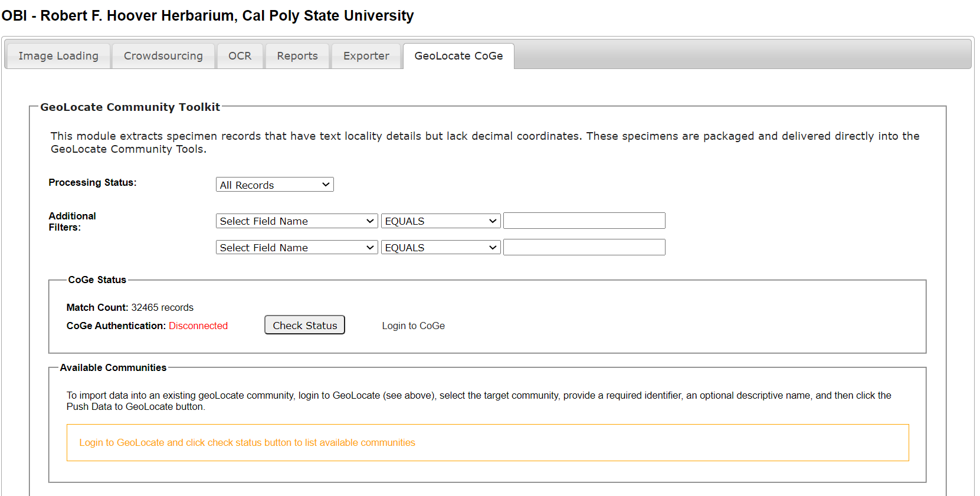Click the Processing Status label

click(93, 182)
